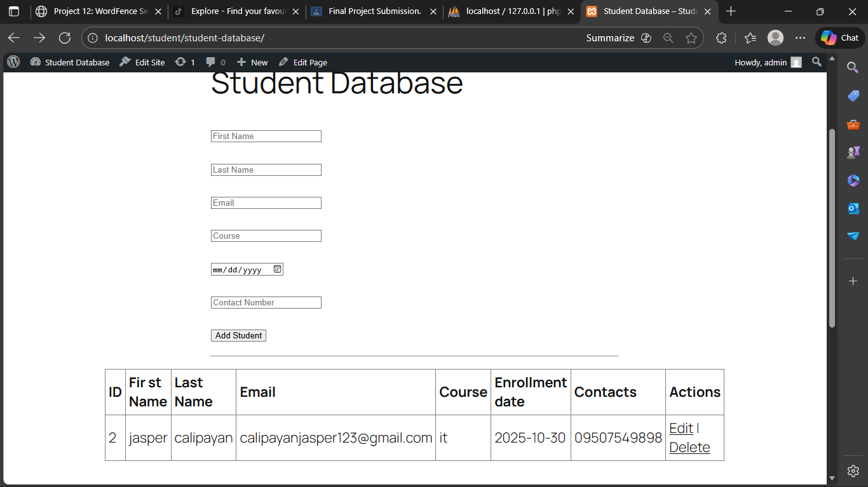Click the admin bar search magnifier icon
The height and width of the screenshot is (487, 868).
point(817,62)
